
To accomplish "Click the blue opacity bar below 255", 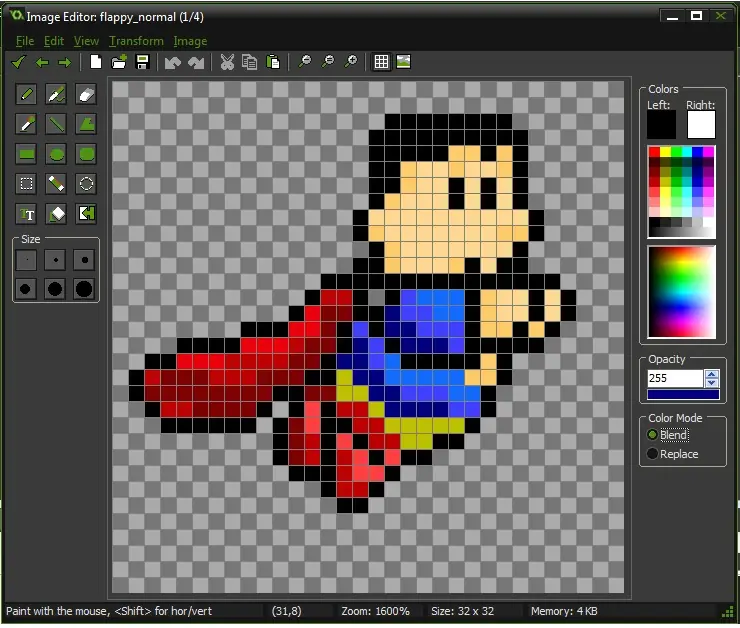I will (x=683, y=395).
